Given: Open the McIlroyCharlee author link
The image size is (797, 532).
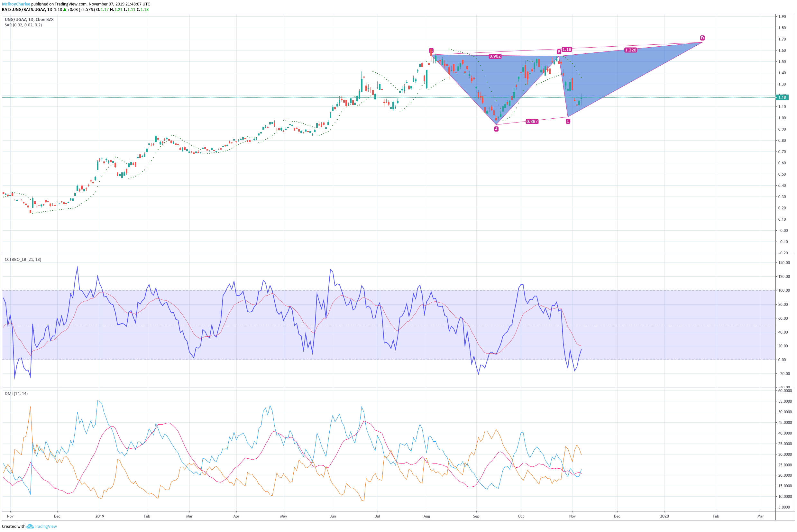Looking at the screenshot, I should [16, 4].
